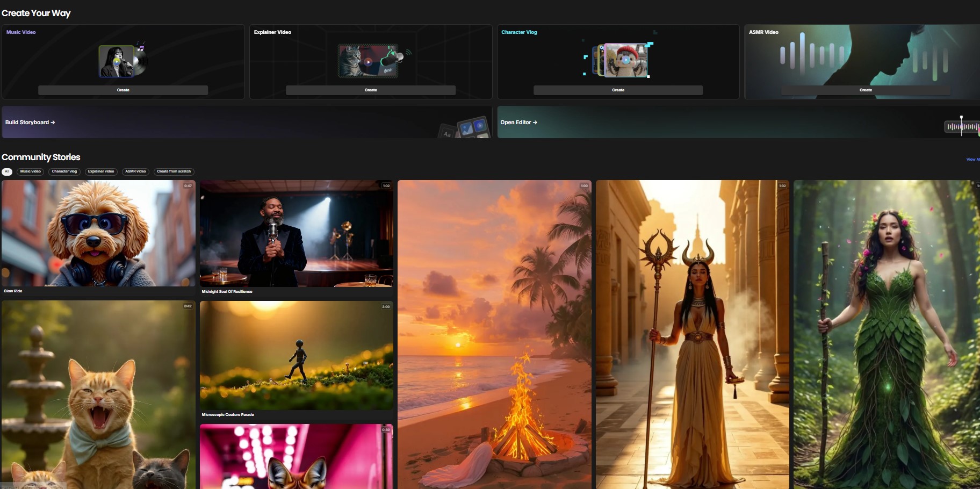Filter stories by ASMR video
Screen dimensions: 980x489
(135, 171)
